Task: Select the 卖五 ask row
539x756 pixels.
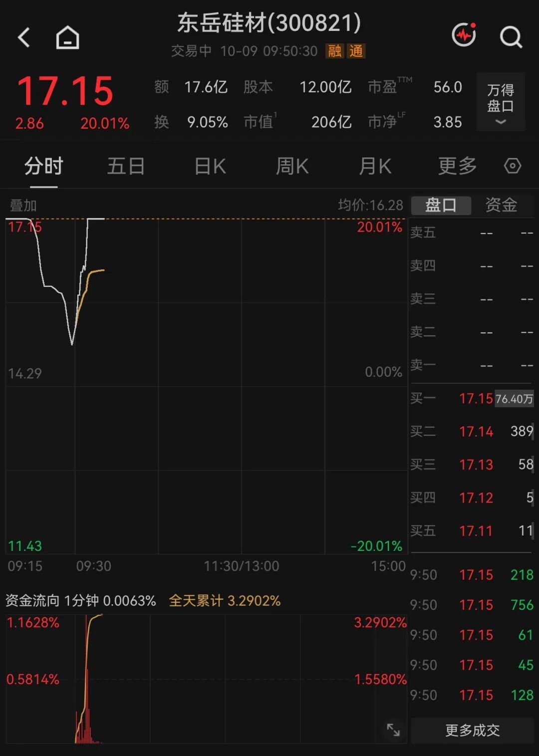Action: tap(472, 233)
